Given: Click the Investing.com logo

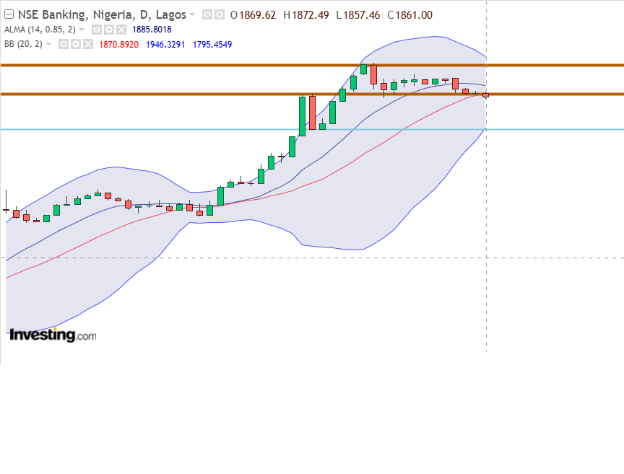Looking at the screenshot, I should pos(52,335).
